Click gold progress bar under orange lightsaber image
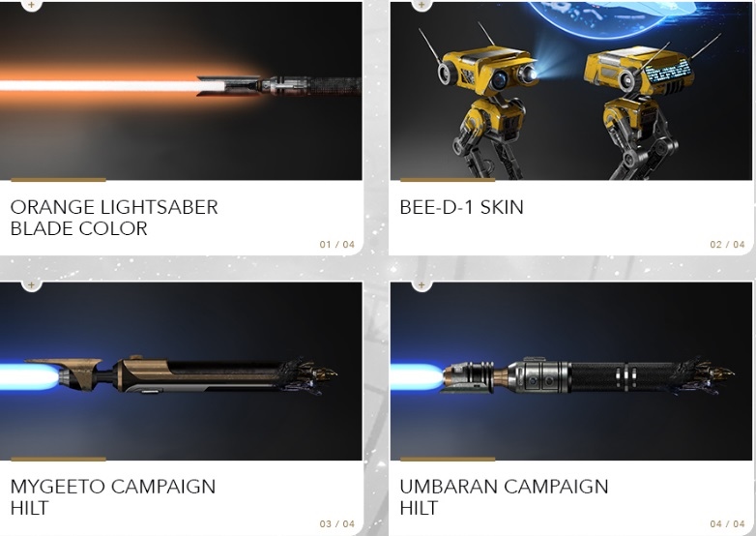The image size is (756, 536). [58, 180]
